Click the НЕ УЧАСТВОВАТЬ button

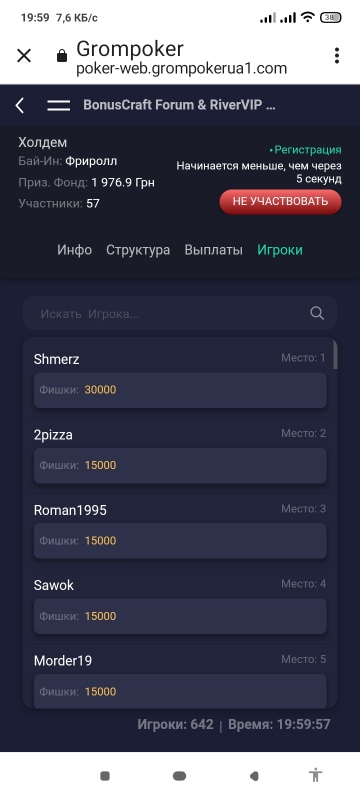point(280,201)
